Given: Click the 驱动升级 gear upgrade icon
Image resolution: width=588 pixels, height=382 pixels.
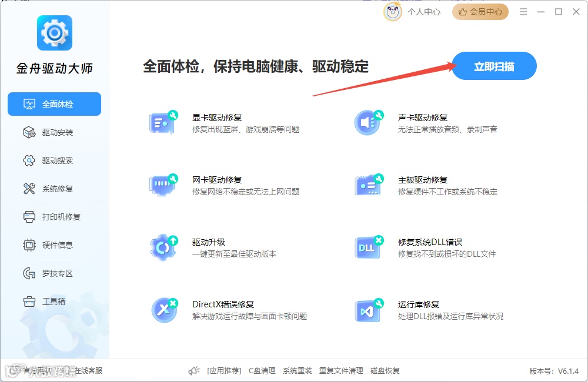Looking at the screenshot, I should point(163,247).
